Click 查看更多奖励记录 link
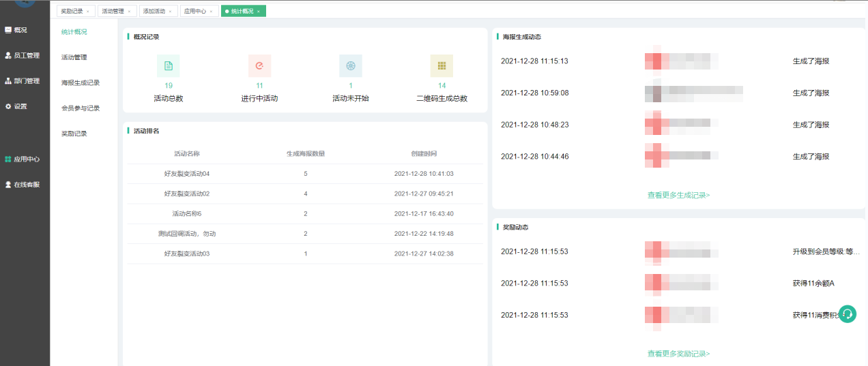 pos(678,354)
